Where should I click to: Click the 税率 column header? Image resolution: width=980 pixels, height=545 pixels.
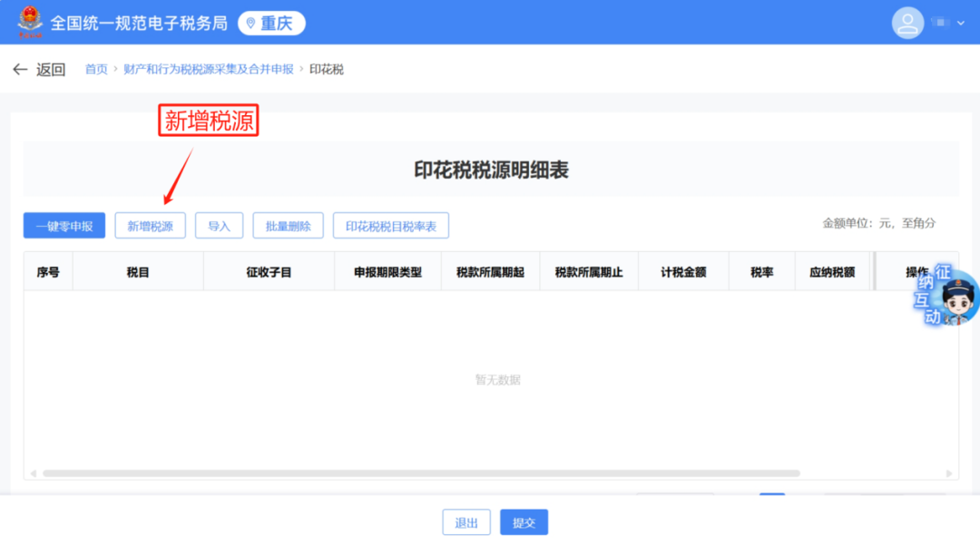click(x=762, y=272)
